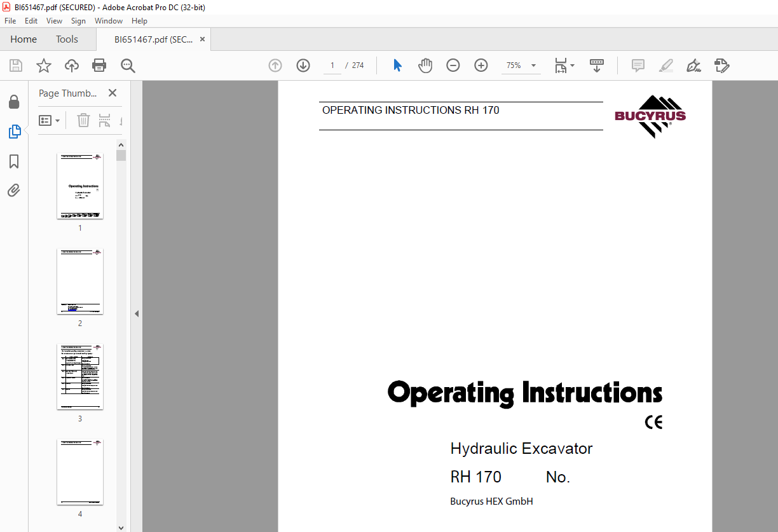Select page 1 thumbnail
778x532 pixels.
pyautogui.click(x=80, y=186)
